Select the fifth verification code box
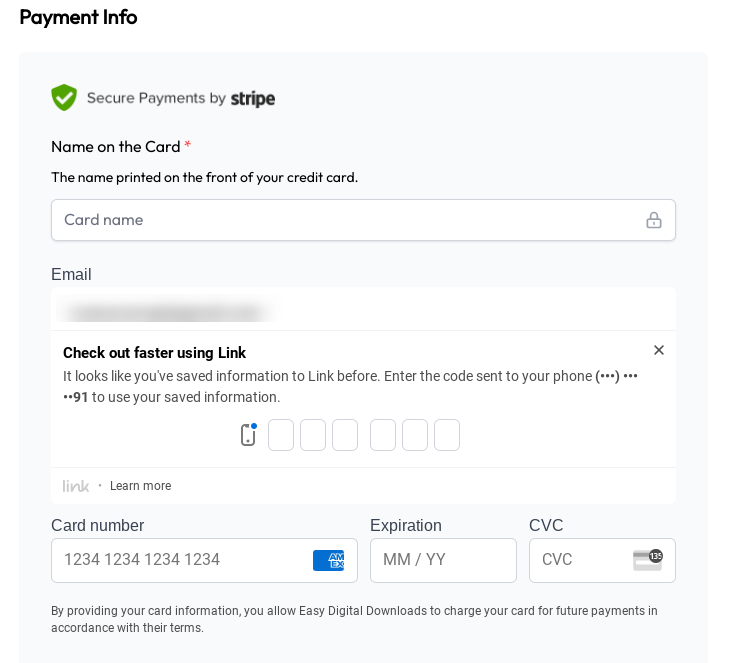The width and height of the screenshot is (729, 663). click(x=415, y=435)
